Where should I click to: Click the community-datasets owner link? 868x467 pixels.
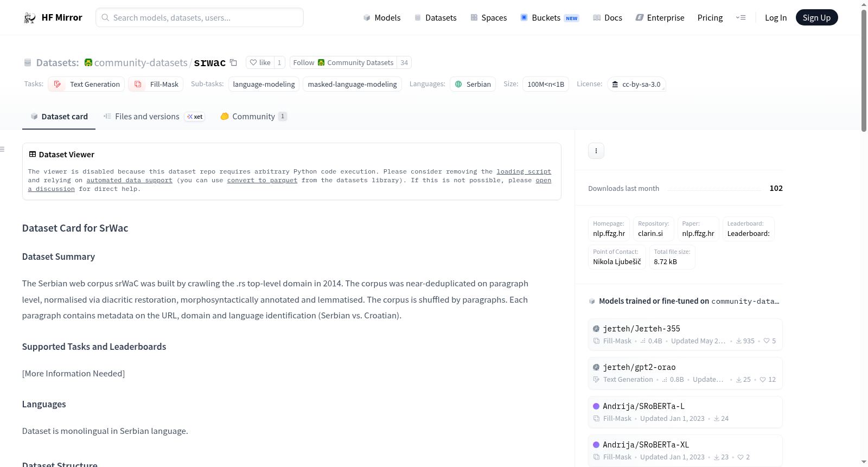click(141, 62)
